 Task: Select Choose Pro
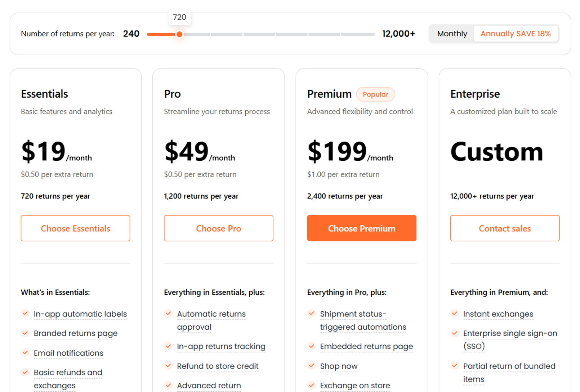(x=218, y=228)
